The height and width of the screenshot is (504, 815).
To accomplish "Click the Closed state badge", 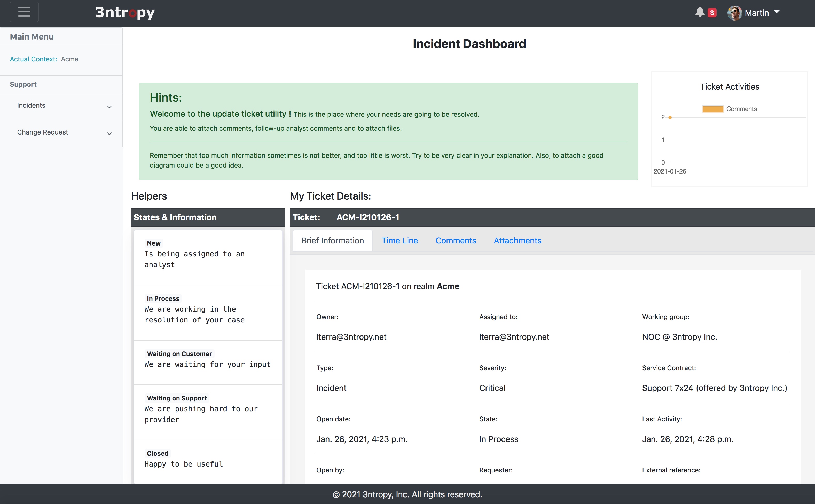I will coord(157,453).
